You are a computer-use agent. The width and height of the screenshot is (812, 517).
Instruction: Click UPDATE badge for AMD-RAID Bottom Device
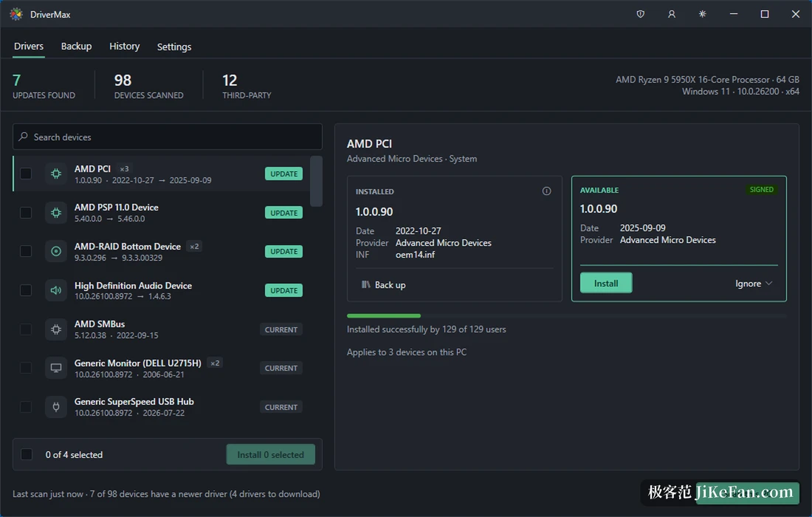(x=283, y=251)
